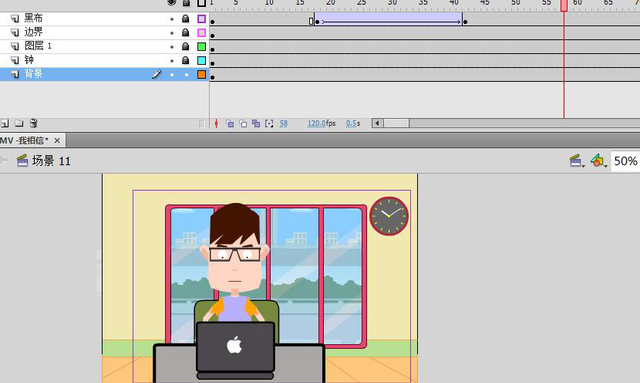Click the laptop on the stage
This screenshot has height=383, width=640.
(235, 350)
